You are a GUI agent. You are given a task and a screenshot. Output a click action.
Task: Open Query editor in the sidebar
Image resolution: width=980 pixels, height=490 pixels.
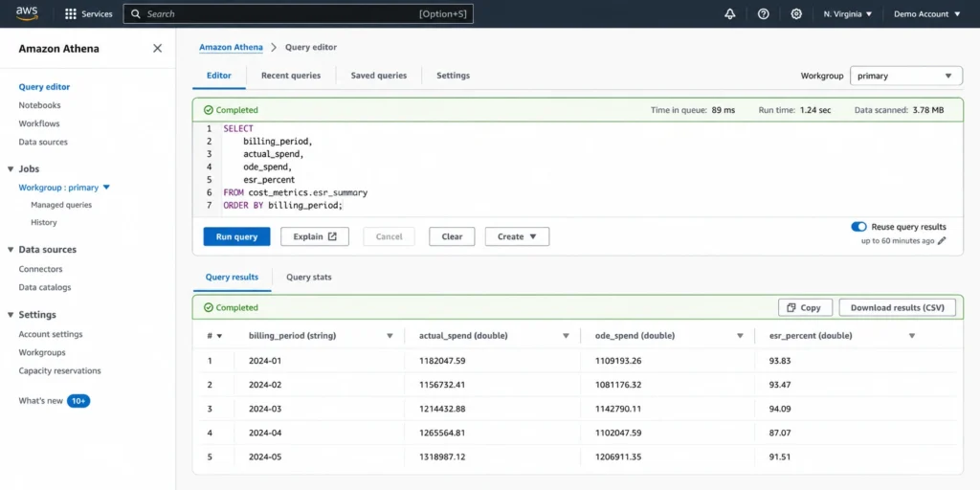[x=44, y=87]
